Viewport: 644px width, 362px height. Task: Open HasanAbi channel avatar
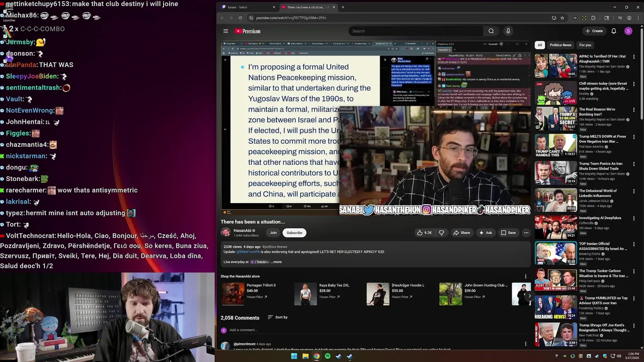point(225,232)
